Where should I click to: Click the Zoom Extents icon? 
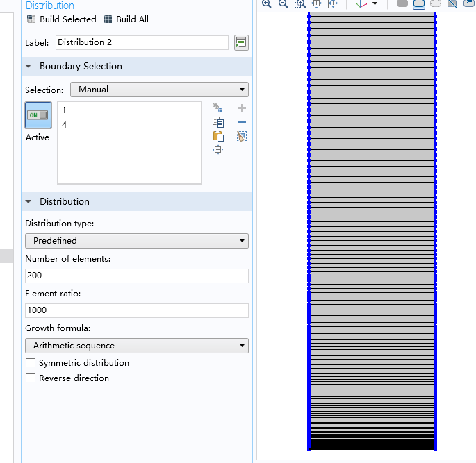[x=333, y=3]
